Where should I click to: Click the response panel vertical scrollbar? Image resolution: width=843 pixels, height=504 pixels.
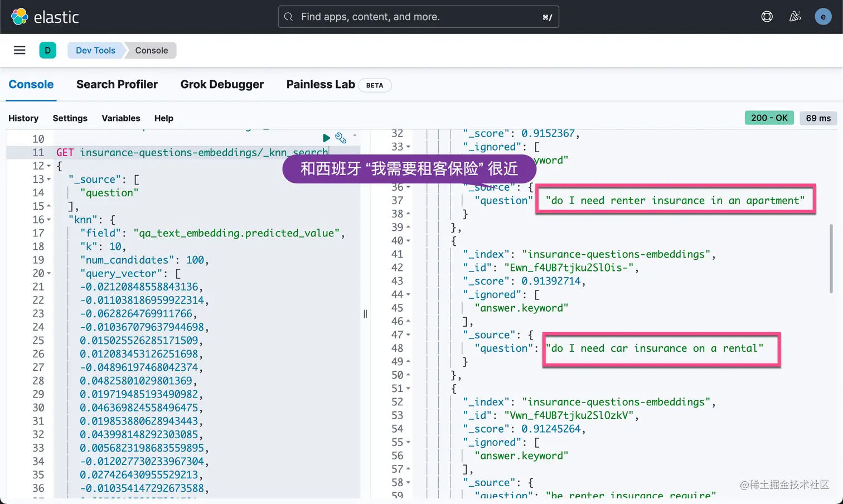click(x=831, y=258)
